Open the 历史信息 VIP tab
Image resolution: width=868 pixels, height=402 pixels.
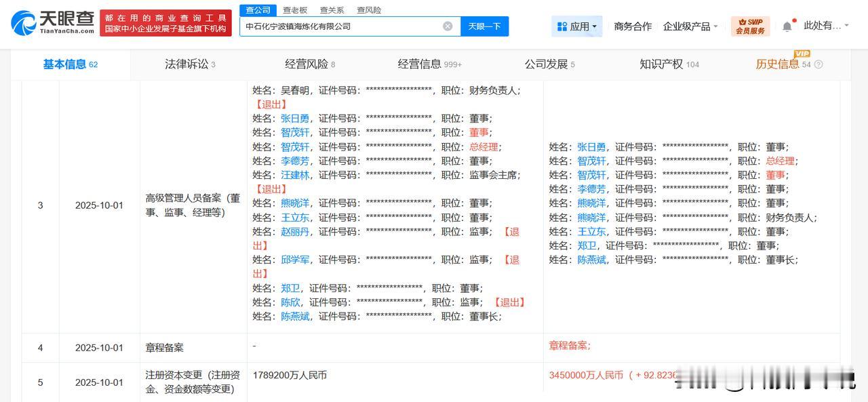click(x=783, y=64)
